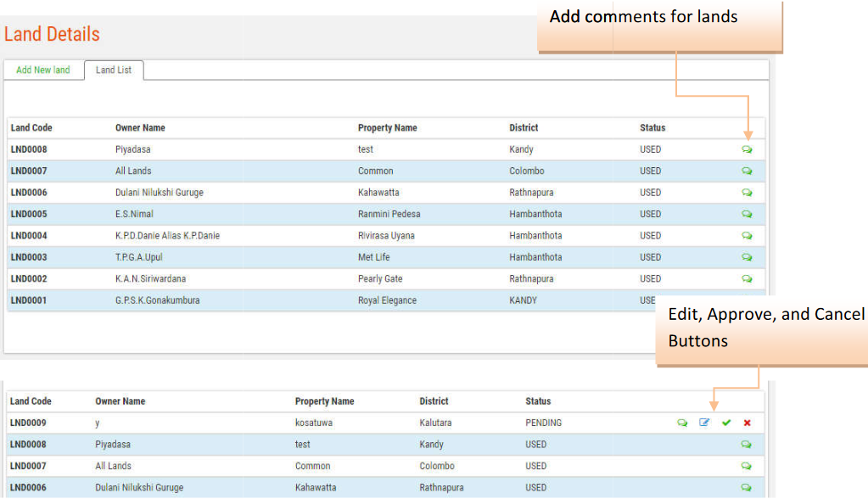868x499 pixels.
Task: Add comment for Dulani Nilukshi Guruge top table
Action: pos(747,193)
